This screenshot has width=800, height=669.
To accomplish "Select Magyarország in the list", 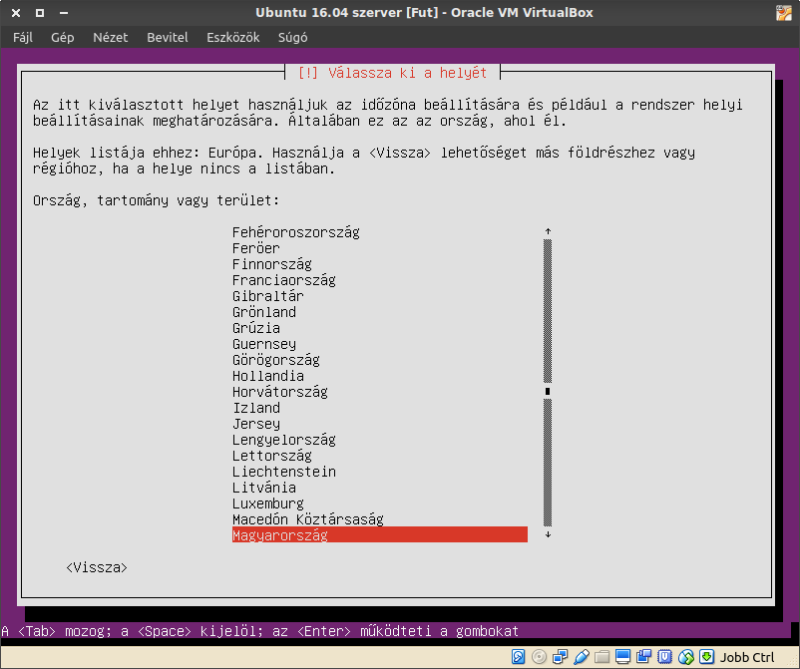I will click(x=380, y=535).
